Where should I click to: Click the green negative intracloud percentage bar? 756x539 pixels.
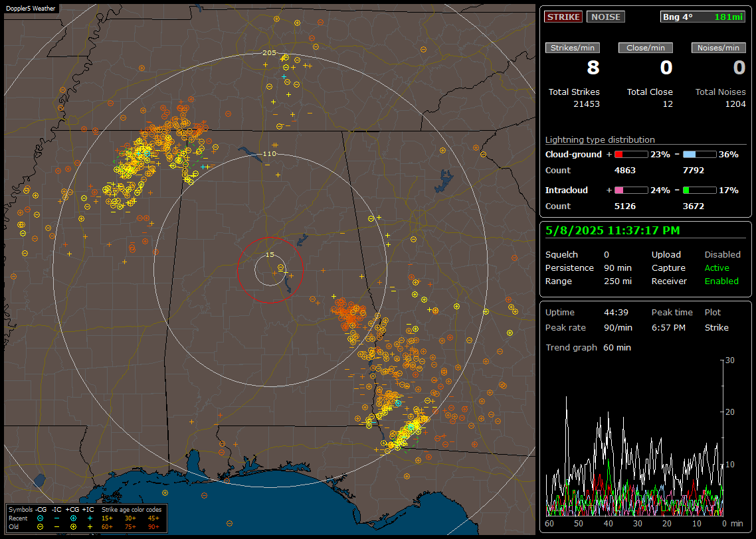coord(700,191)
